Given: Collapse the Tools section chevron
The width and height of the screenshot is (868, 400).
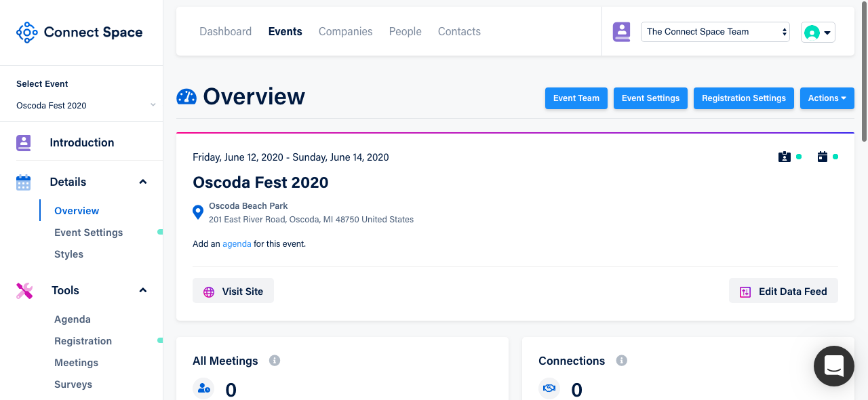Looking at the screenshot, I should click(143, 290).
